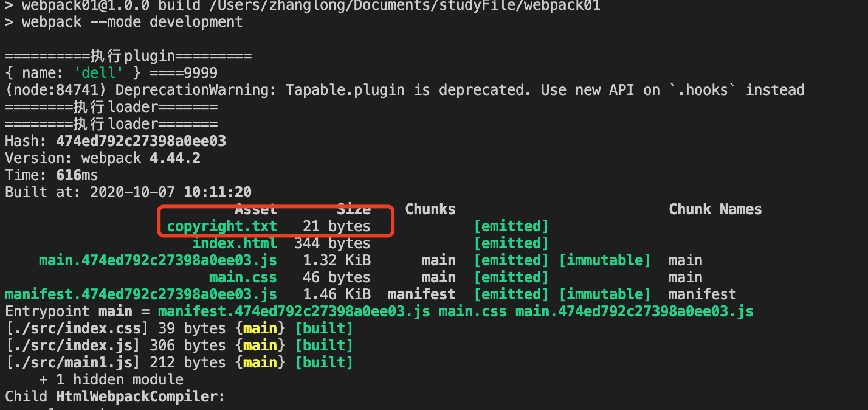This screenshot has width=868, height=410.
Task: Click the [built] tag on the index.css line
Action: click(x=324, y=328)
